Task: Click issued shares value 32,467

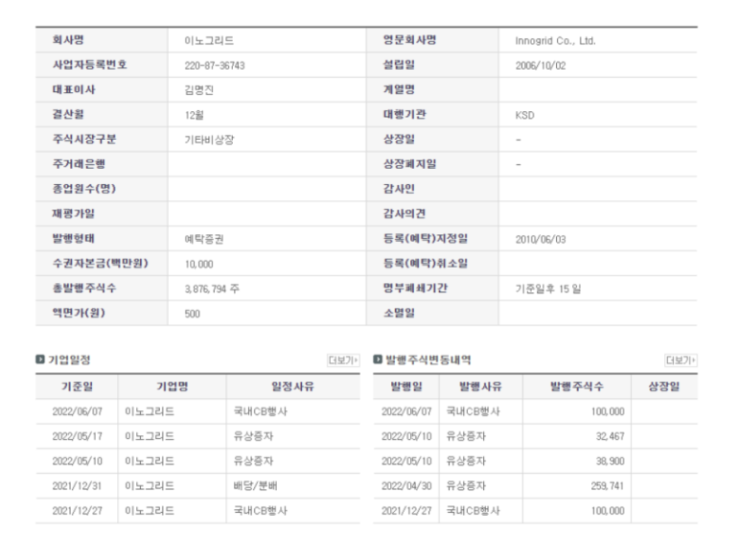Action: pos(610,436)
